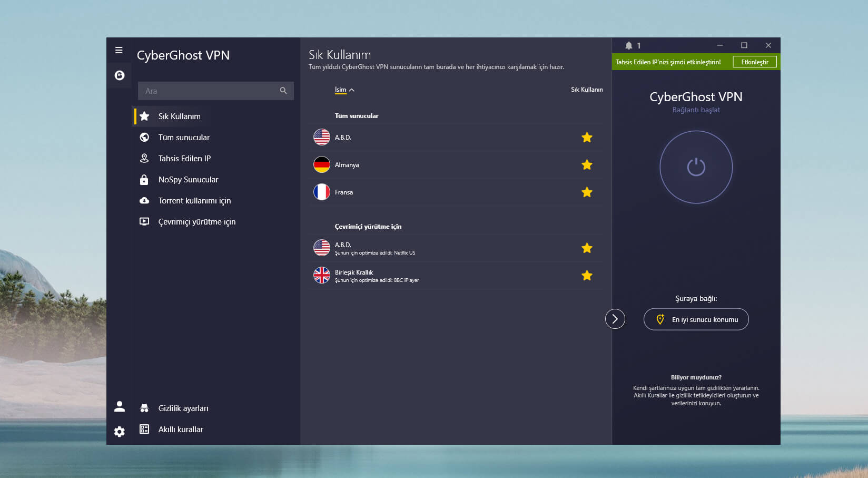Open Akıllı kurallar

point(181,430)
